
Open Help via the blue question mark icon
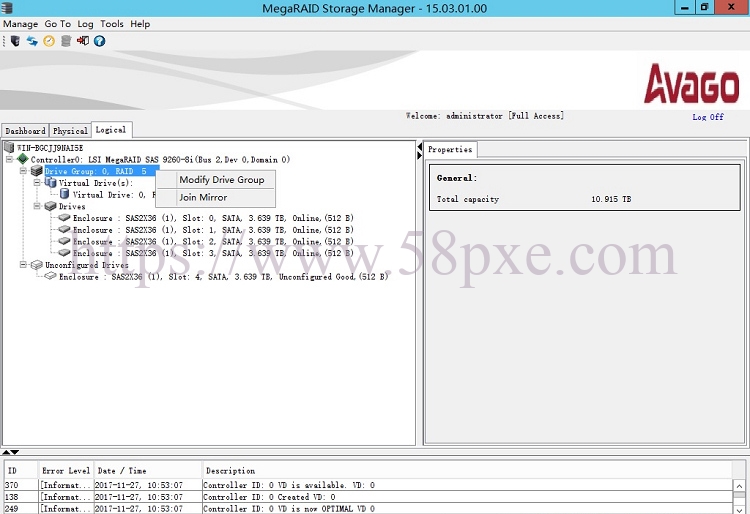coord(99,41)
